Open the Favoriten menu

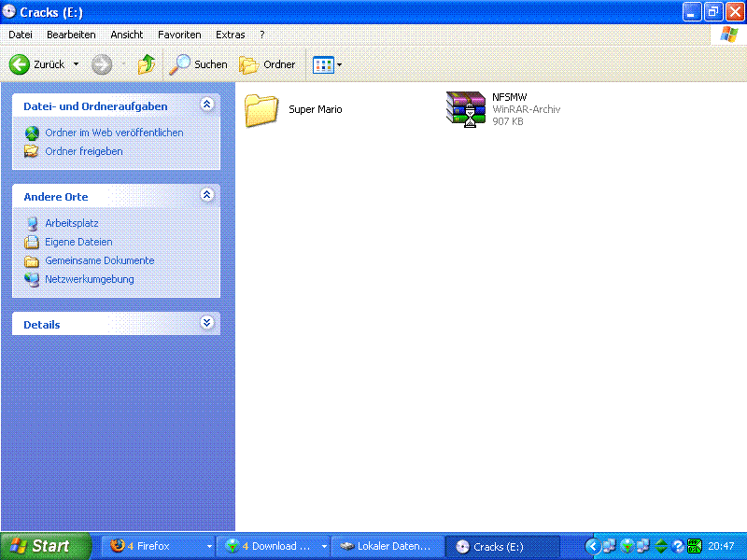coord(179,35)
